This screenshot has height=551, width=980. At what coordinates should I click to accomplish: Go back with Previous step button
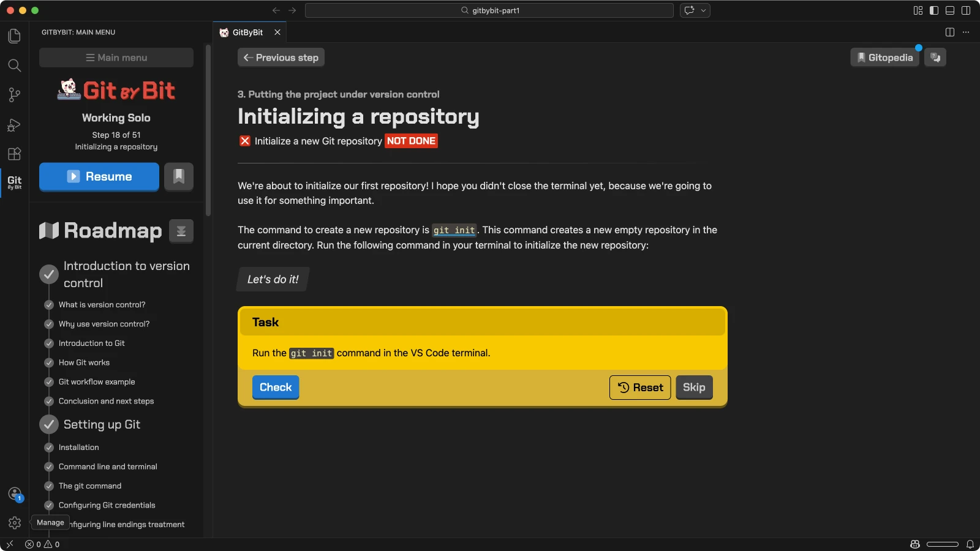point(281,58)
